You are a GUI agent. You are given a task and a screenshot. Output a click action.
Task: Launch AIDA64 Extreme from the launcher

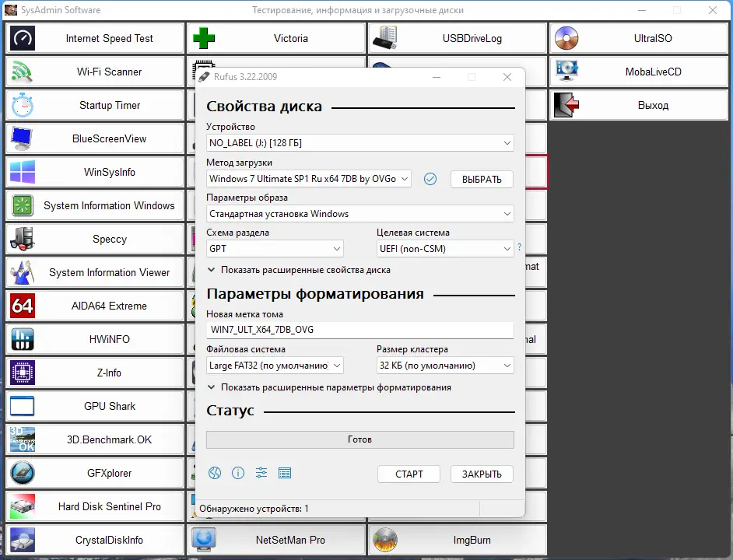[94, 306]
